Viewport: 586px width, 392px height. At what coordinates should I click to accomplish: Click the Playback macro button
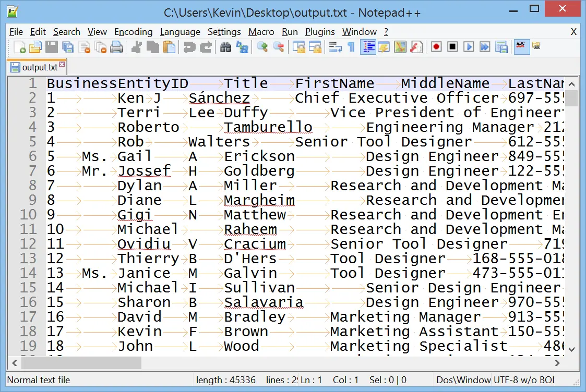[469, 47]
